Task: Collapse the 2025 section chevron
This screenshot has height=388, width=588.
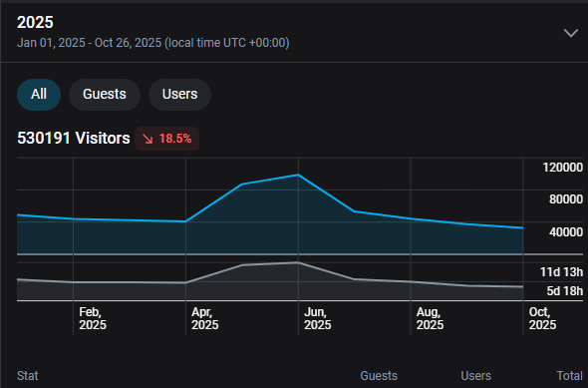Action: 571,33
